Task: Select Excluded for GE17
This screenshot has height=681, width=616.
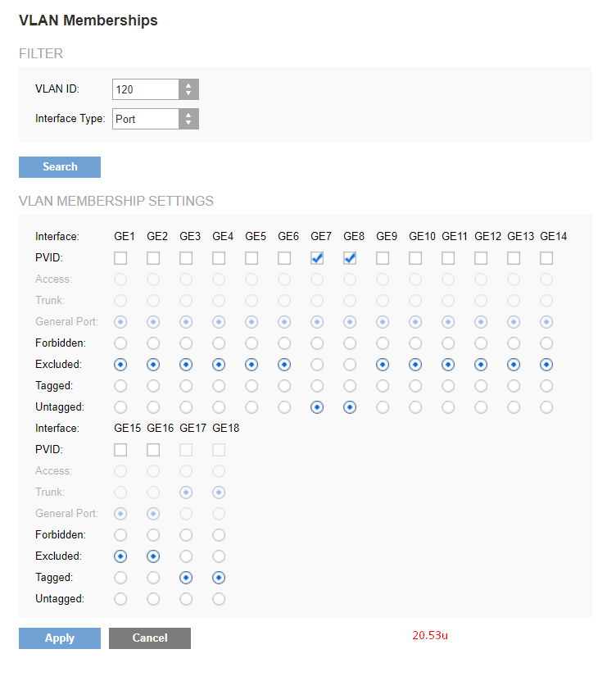Action: (x=186, y=556)
